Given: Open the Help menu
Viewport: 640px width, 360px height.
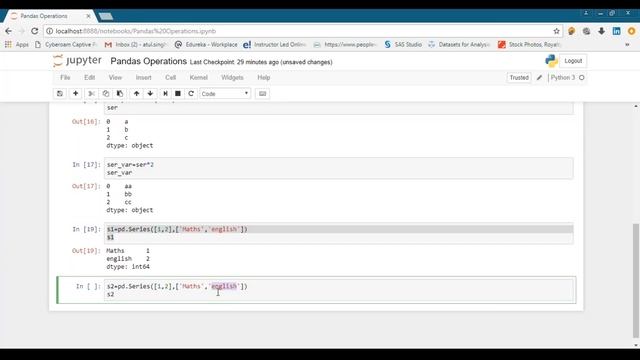Looking at the screenshot, I should click(x=263, y=78).
